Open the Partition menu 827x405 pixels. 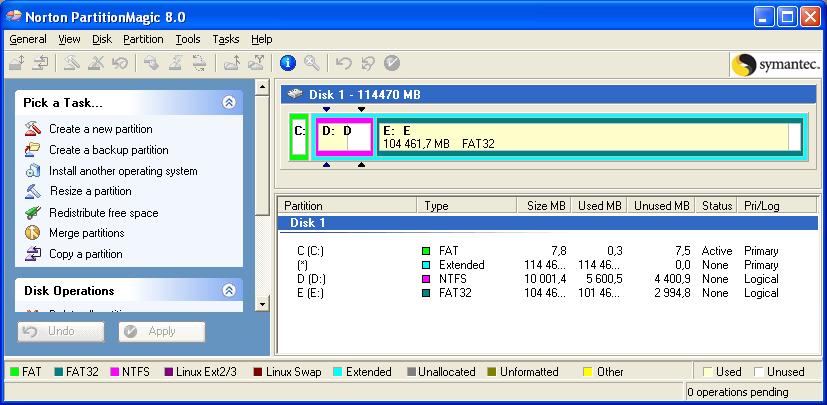pos(143,39)
